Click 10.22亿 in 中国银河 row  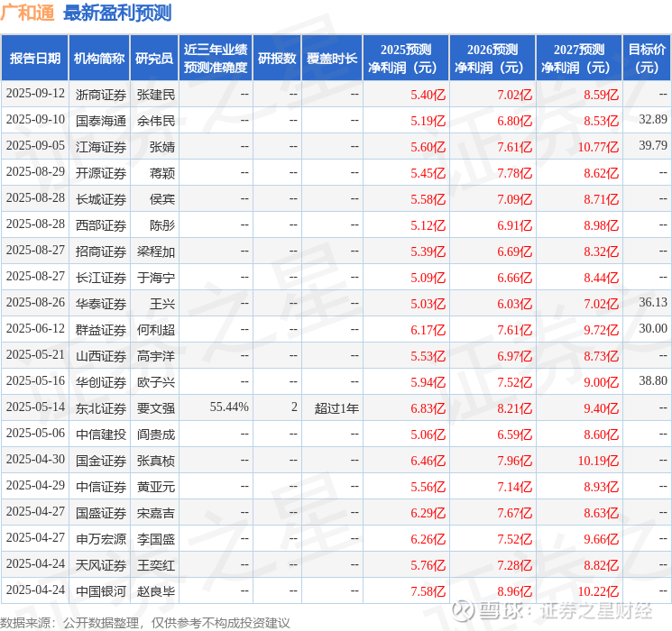598,591
